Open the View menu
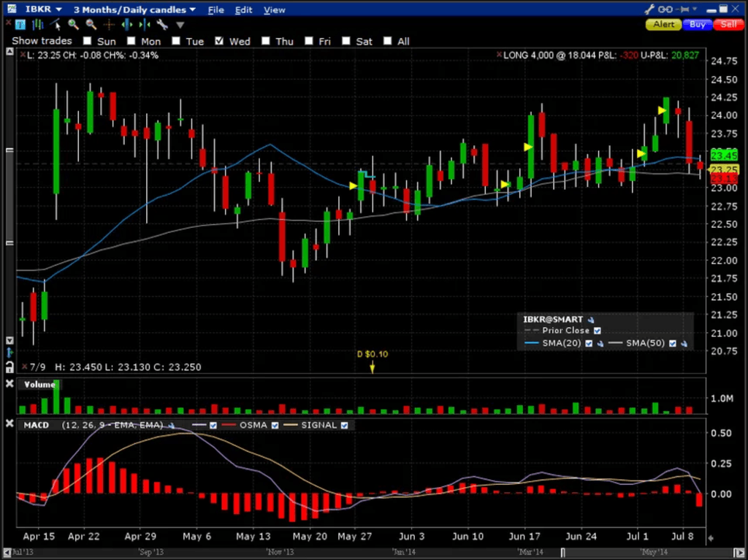 pyautogui.click(x=274, y=9)
